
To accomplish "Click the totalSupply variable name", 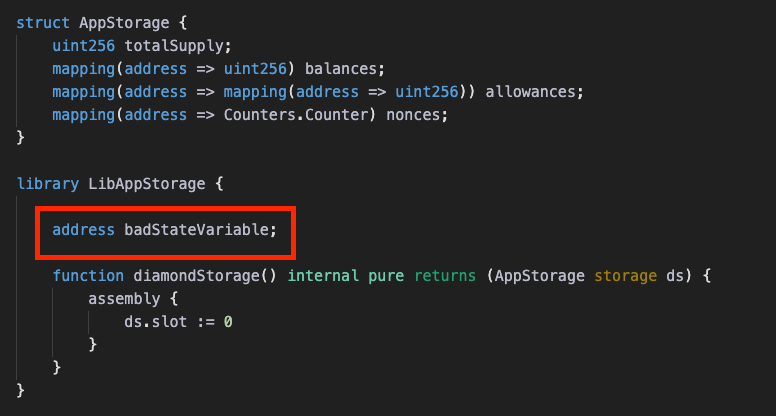I will click(x=175, y=46).
